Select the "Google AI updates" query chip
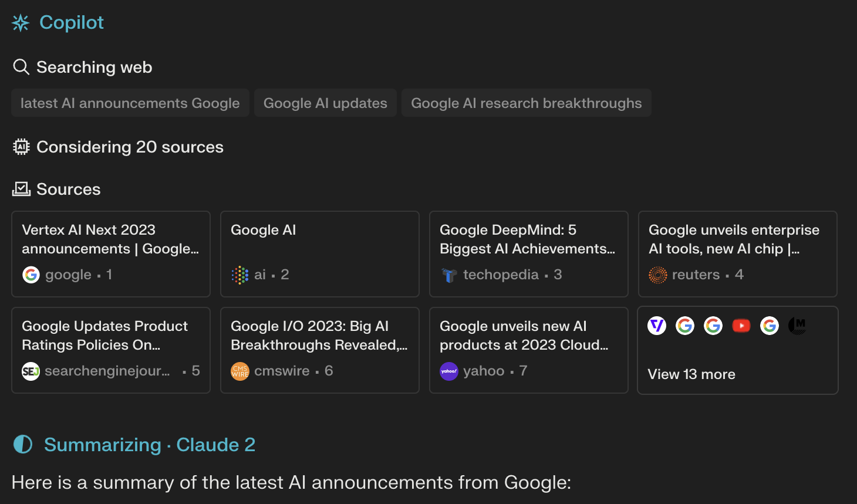This screenshot has width=857, height=504. [325, 103]
